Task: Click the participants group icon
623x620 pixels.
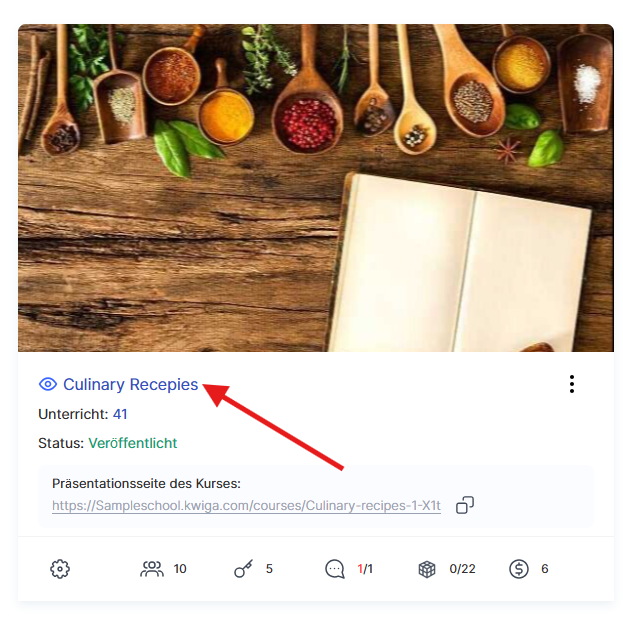Action: pyautogui.click(x=152, y=569)
